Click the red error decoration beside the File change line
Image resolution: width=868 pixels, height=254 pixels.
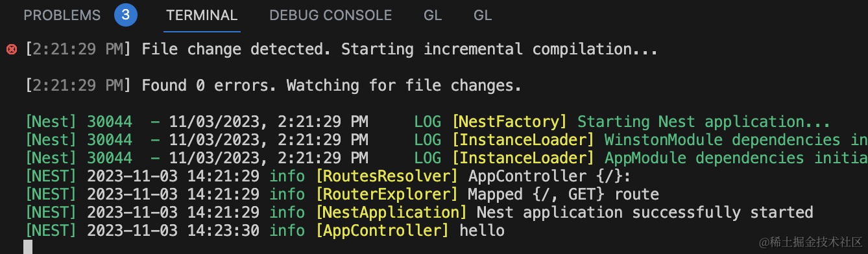click(11, 49)
